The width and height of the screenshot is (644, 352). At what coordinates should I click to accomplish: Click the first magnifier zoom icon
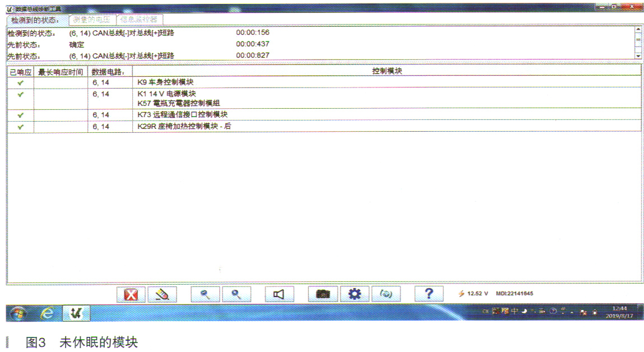click(x=205, y=294)
